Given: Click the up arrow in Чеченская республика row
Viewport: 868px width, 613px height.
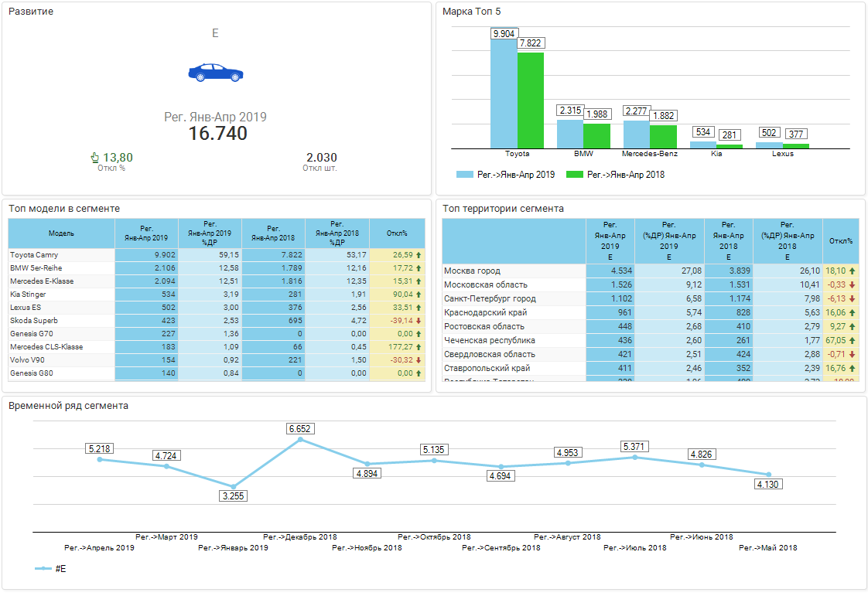Looking at the screenshot, I should coord(852,340).
